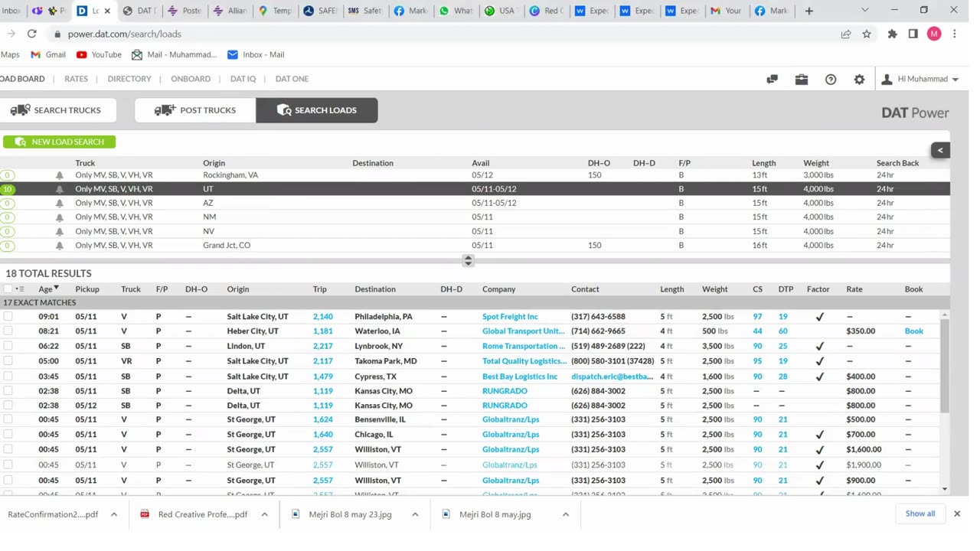Open Inbox - Mail bookmark

click(256, 54)
